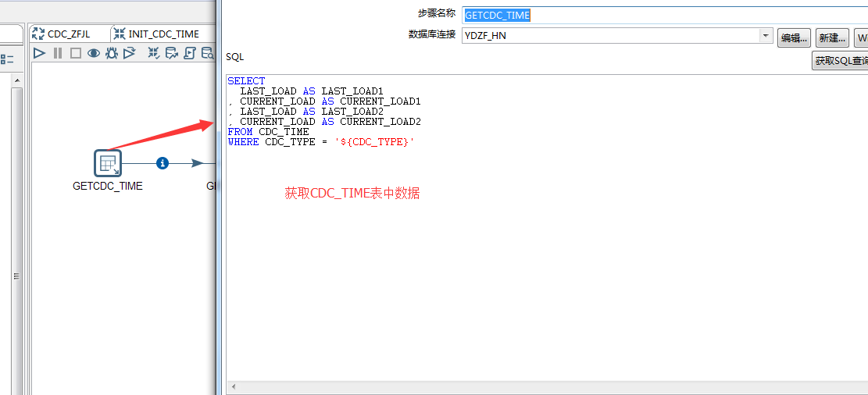Click the blue info badge on the hop

(x=163, y=163)
